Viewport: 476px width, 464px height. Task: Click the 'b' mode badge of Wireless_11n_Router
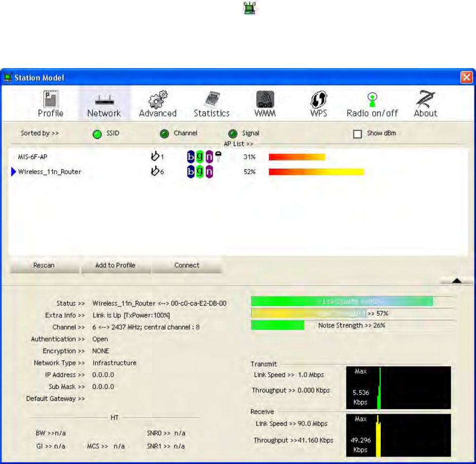(190, 172)
